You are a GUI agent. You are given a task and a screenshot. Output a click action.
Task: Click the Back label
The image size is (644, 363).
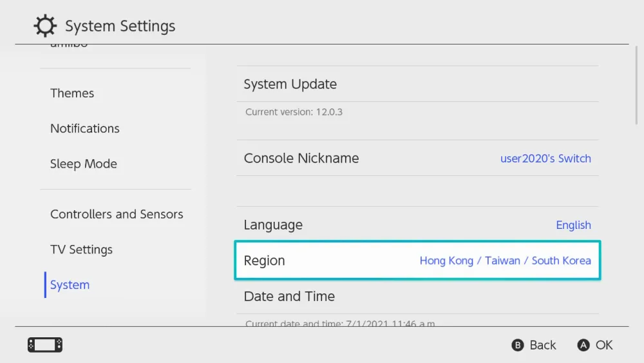(x=542, y=345)
